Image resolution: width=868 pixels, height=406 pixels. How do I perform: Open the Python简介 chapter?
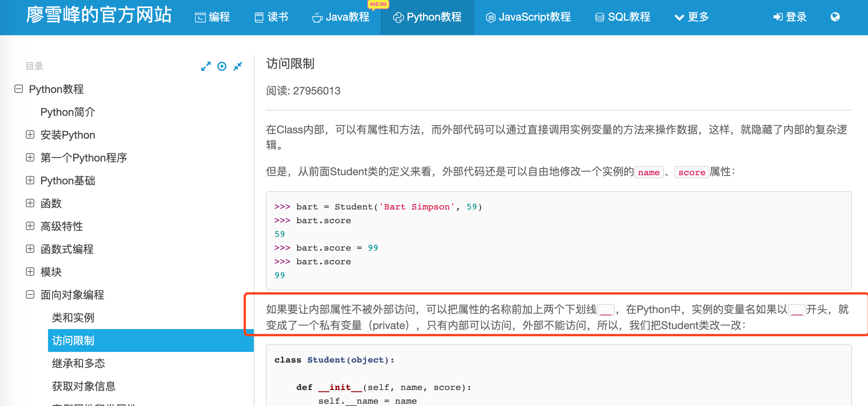pos(68,112)
